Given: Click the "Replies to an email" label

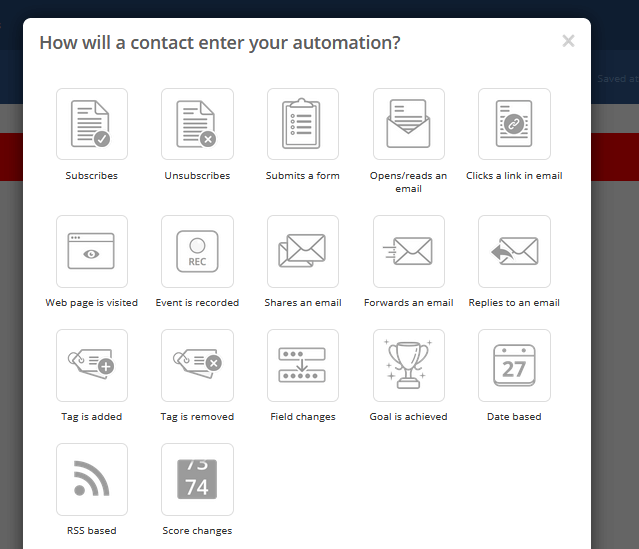Looking at the screenshot, I should (514, 303).
